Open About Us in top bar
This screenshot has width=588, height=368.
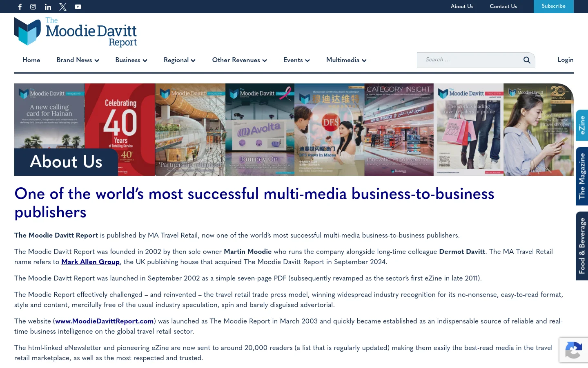[462, 7]
